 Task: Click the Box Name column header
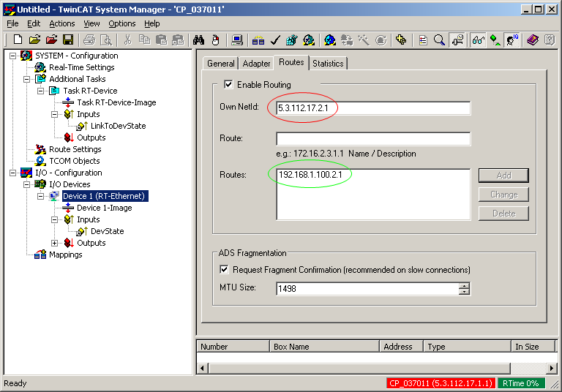(x=324, y=347)
